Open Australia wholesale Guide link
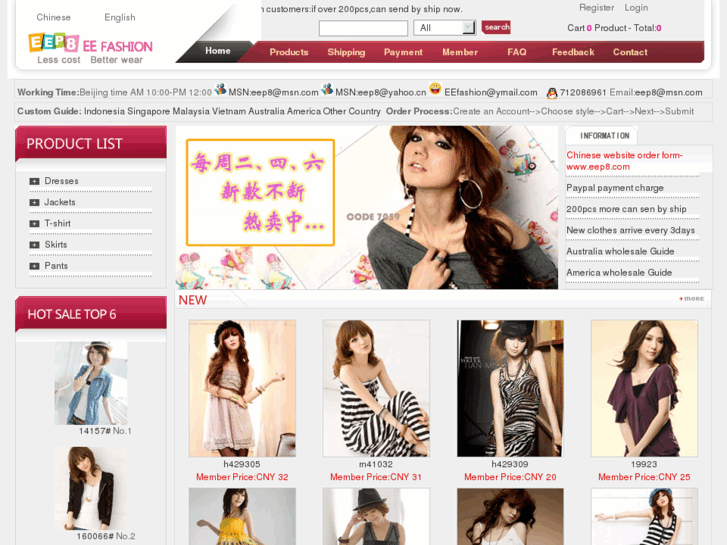The height and width of the screenshot is (545, 727). click(620, 251)
